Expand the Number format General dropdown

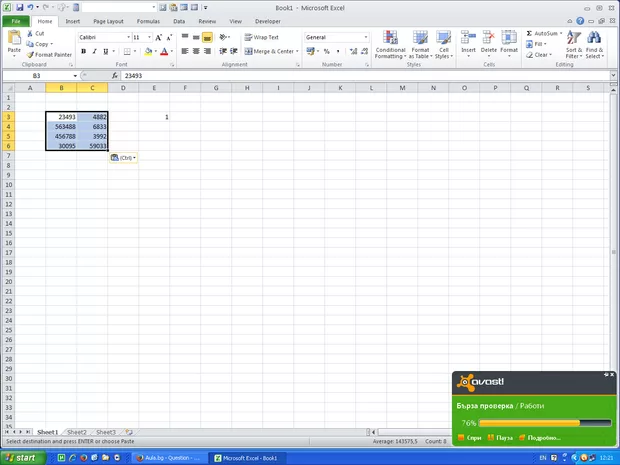(366, 37)
